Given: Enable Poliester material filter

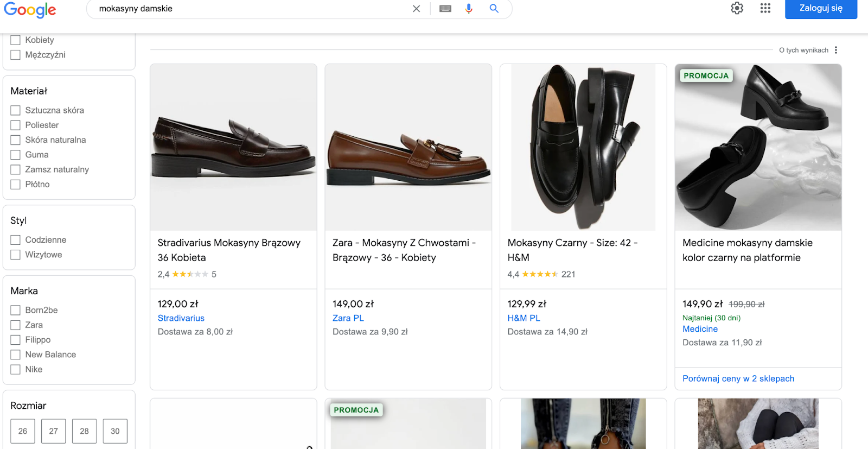Looking at the screenshot, I should (x=15, y=125).
